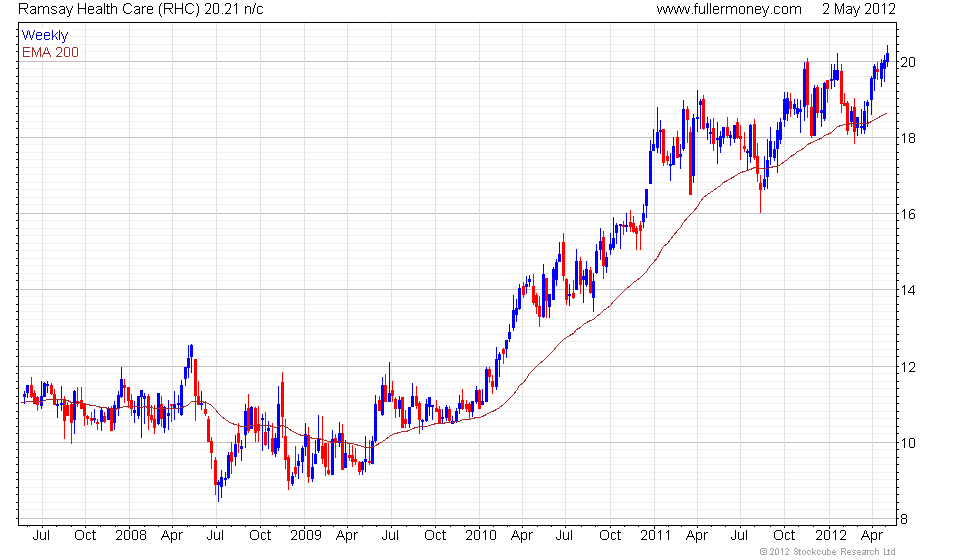
Task: Click the 20 price axis label
Action: click(908, 62)
